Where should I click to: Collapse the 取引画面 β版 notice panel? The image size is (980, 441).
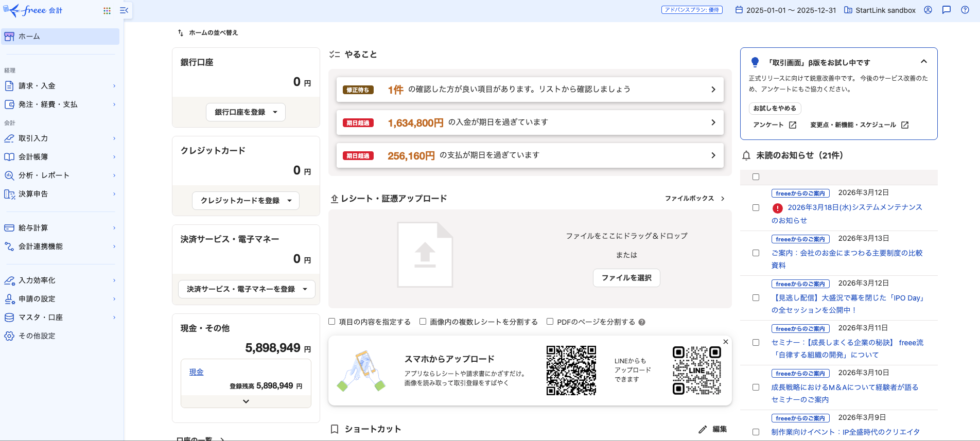point(924,62)
